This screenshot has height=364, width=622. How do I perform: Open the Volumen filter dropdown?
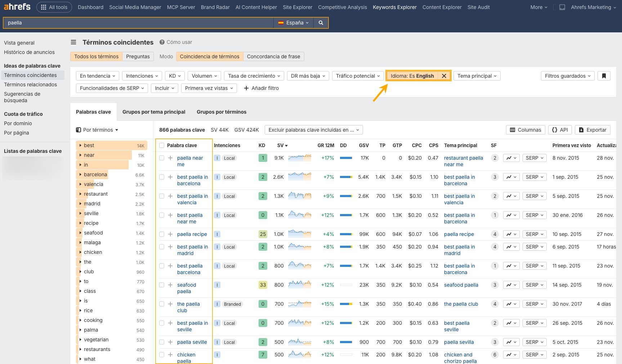click(204, 76)
